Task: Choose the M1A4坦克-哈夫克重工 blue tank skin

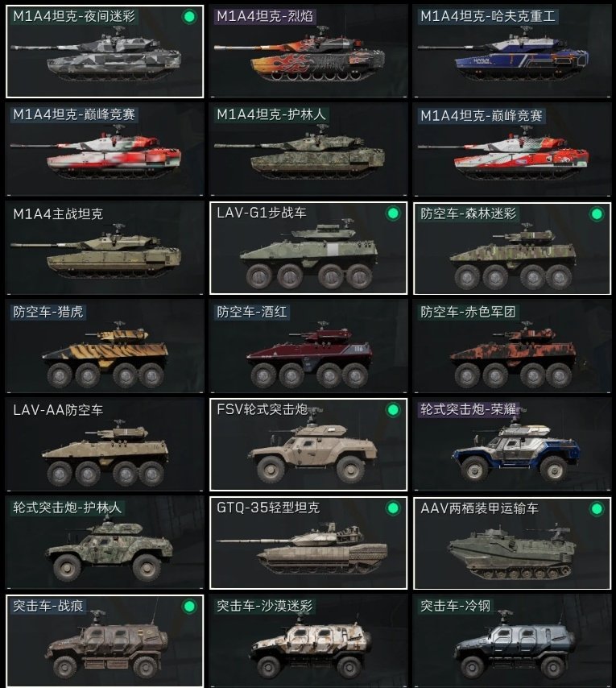Action: click(x=512, y=52)
